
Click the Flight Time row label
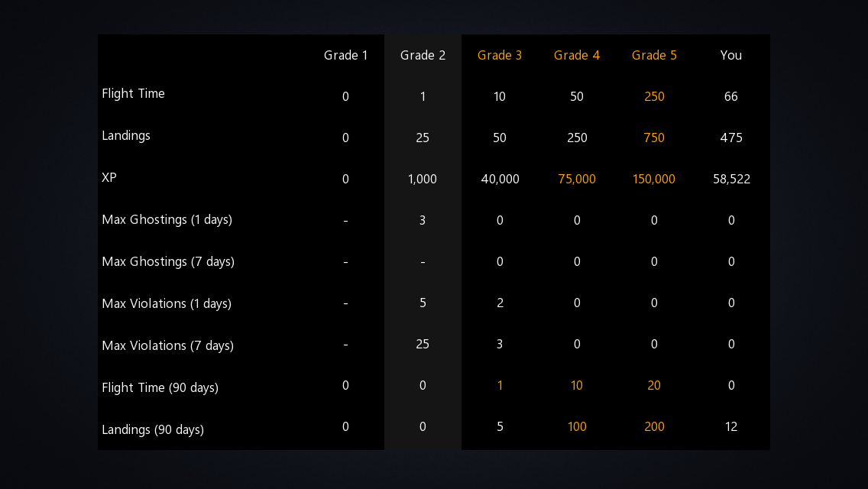click(134, 93)
